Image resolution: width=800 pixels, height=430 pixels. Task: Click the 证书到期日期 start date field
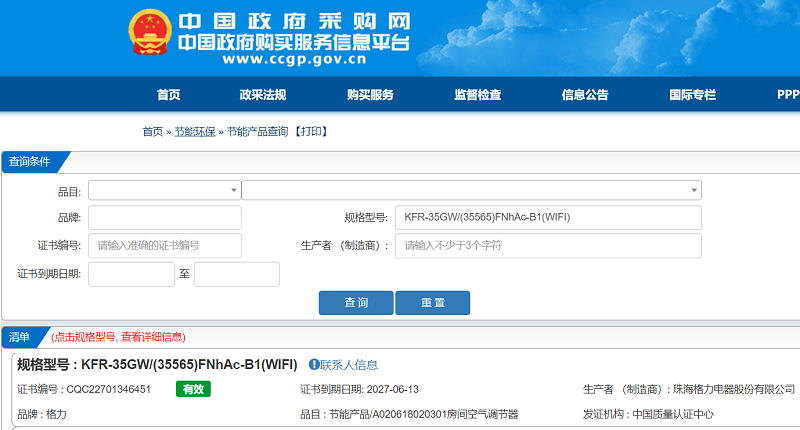click(131, 274)
